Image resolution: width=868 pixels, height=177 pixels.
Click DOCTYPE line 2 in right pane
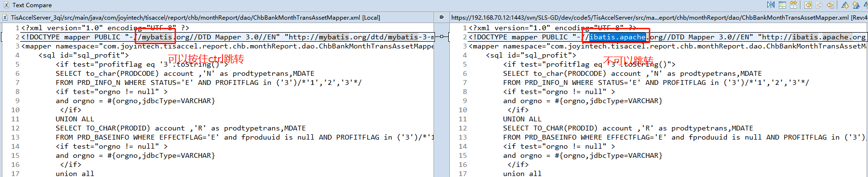pyautogui.click(x=668, y=37)
